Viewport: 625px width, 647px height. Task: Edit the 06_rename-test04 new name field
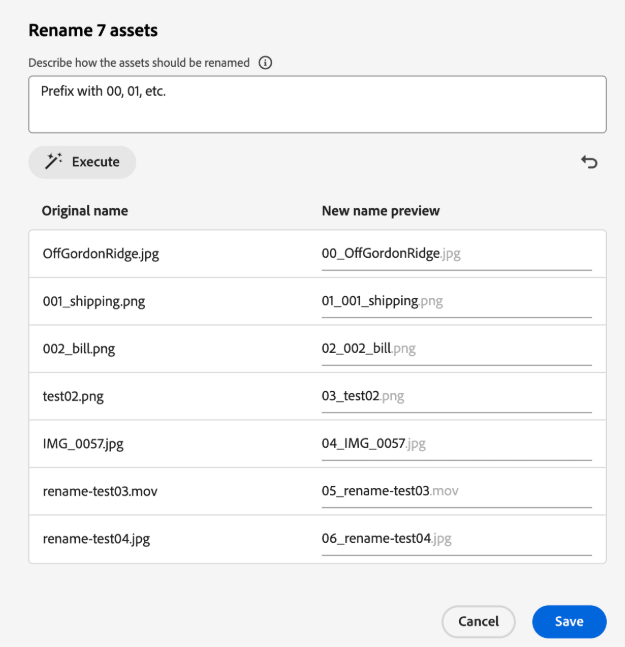point(456,539)
